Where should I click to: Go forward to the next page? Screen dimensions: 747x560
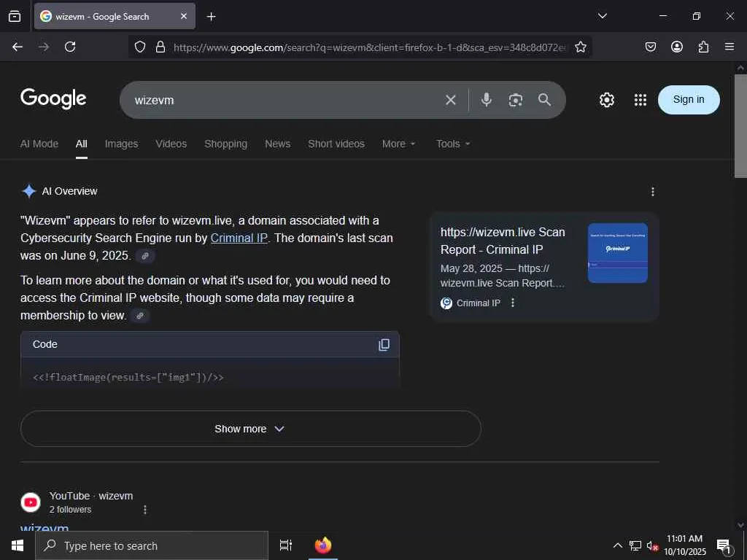click(44, 47)
